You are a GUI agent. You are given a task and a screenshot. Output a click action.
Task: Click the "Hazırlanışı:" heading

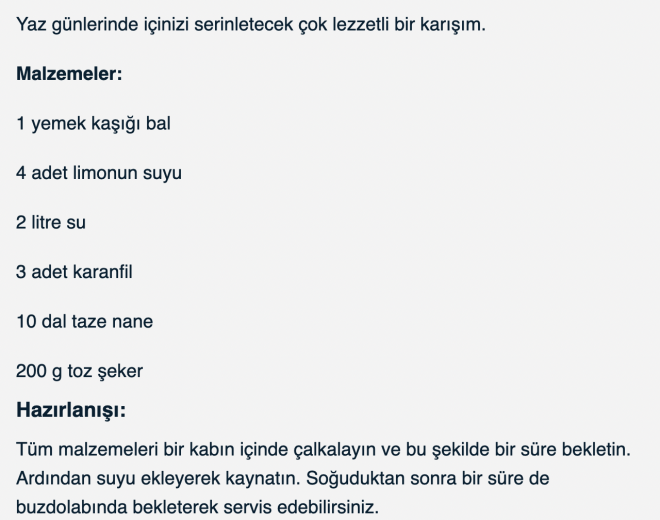pyautogui.click(x=70, y=411)
